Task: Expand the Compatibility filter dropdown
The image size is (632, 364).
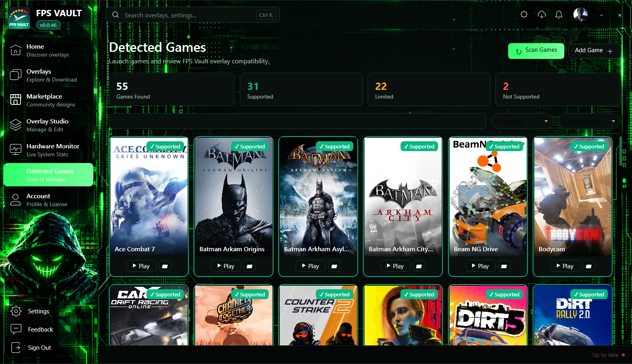Action: (x=590, y=121)
